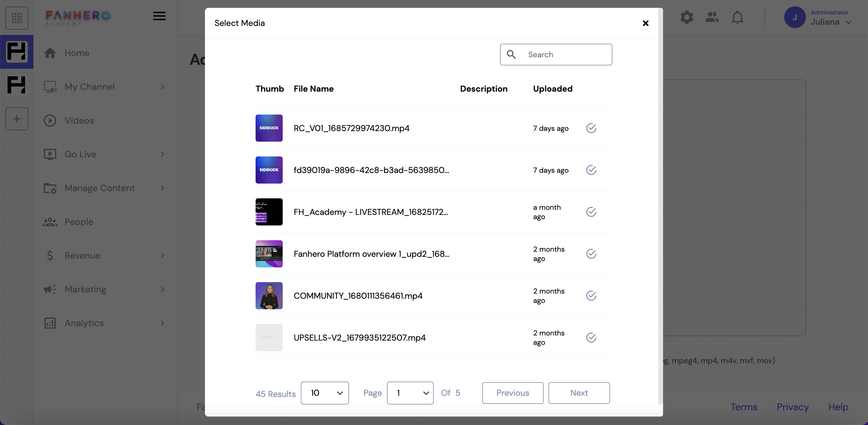This screenshot has width=868, height=425.
Task: Toggle checkmark on RC_V01_1685729974230.mp4
Action: 591,128
